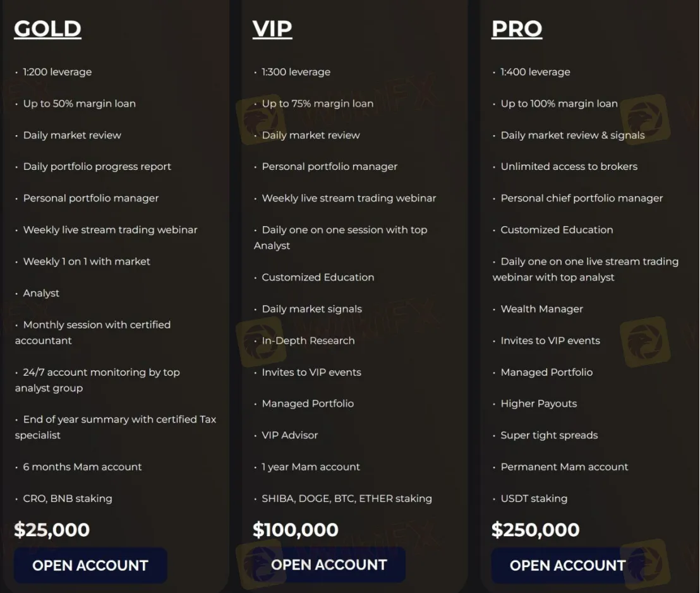Select the $25,000 price label
The image size is (700, 593).
pyautogui.click(x=51, y=530)
